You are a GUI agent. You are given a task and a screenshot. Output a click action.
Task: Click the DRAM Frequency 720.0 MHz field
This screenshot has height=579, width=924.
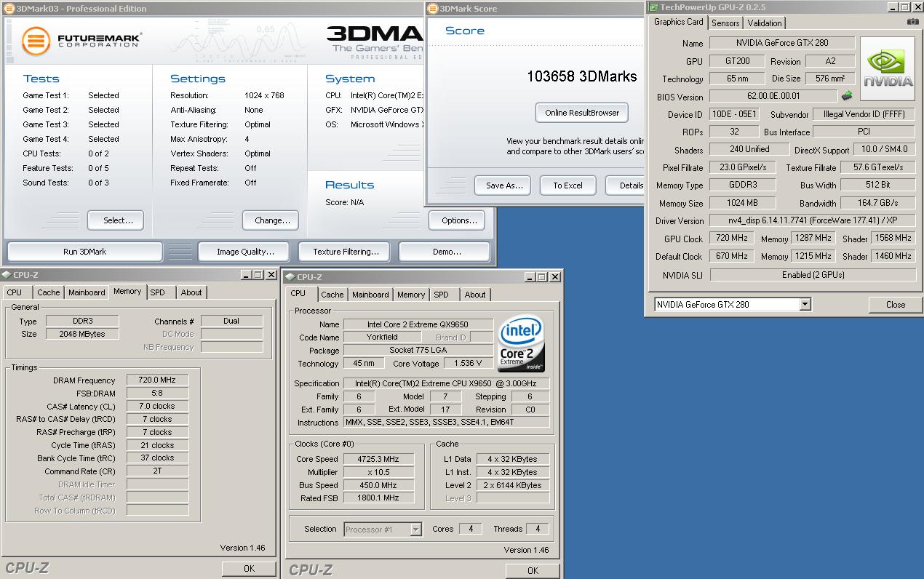click(157, 380)
